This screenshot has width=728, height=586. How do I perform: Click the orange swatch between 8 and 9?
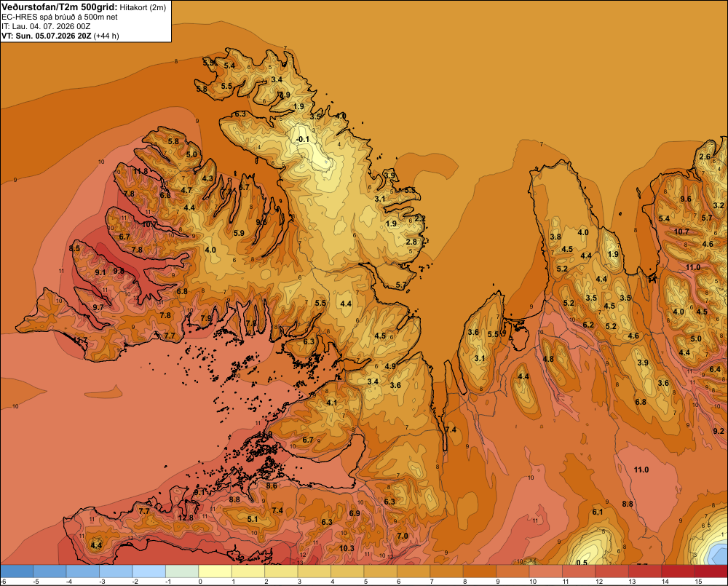click(480, 571)
